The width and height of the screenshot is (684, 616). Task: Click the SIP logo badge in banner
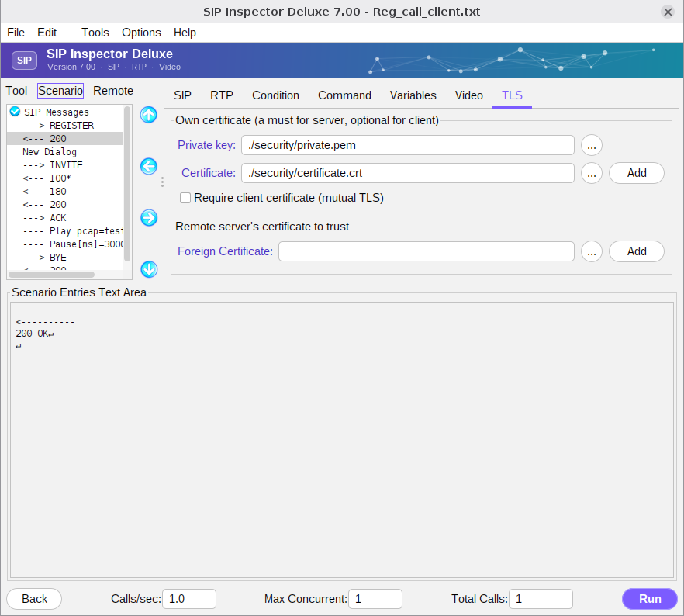point(25,61)
